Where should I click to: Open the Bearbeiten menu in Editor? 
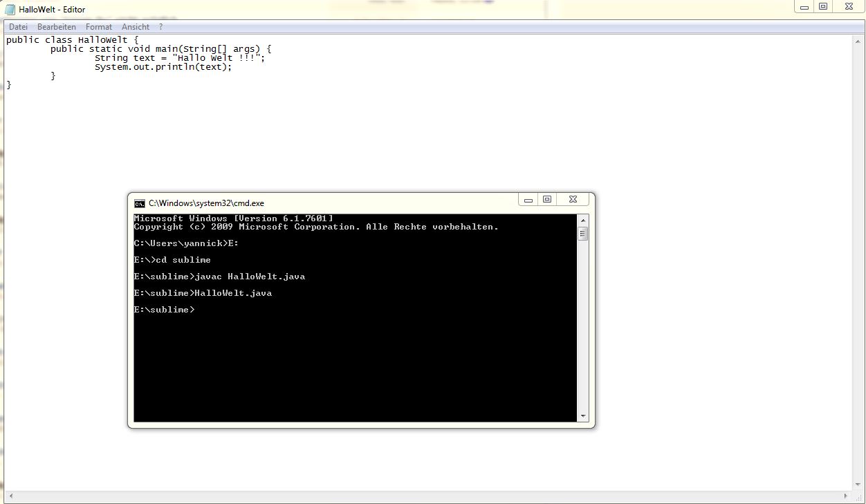[57, 27]
